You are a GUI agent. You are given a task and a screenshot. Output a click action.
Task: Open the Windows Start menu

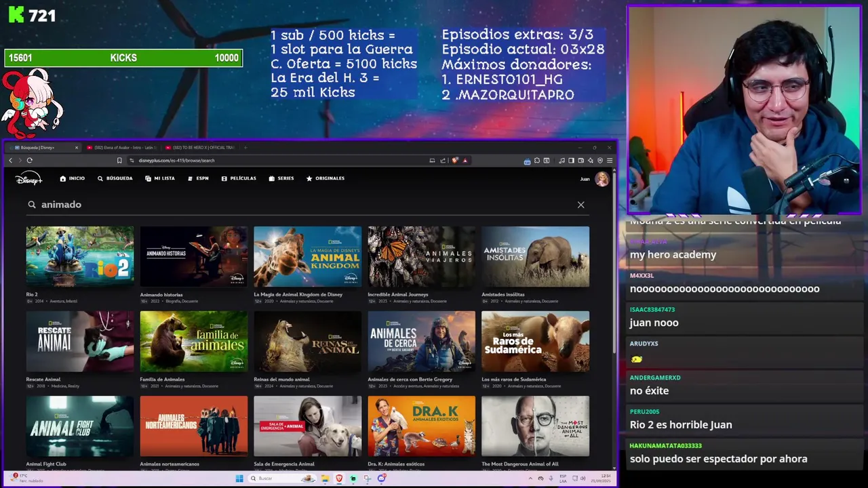click(x=239, y=479)
